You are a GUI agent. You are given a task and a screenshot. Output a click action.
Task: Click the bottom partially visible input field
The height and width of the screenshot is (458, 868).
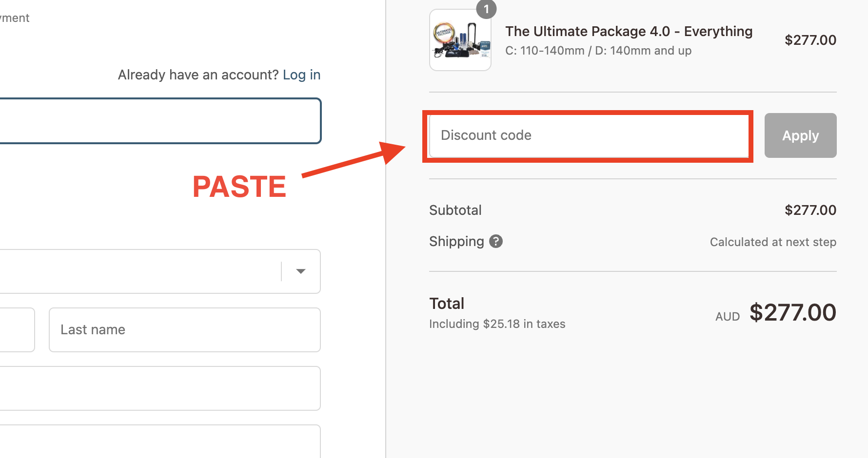point(160,441)
